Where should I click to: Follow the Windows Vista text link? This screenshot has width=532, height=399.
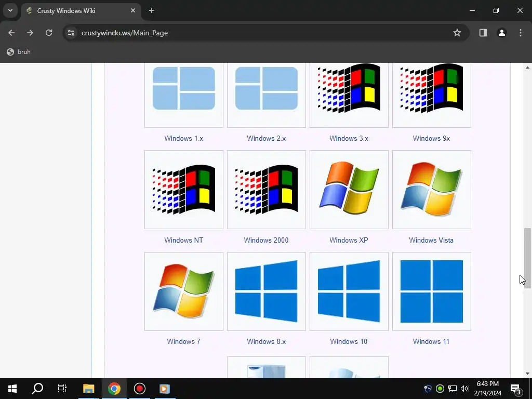pyautogui.click(x=431, y=240)
